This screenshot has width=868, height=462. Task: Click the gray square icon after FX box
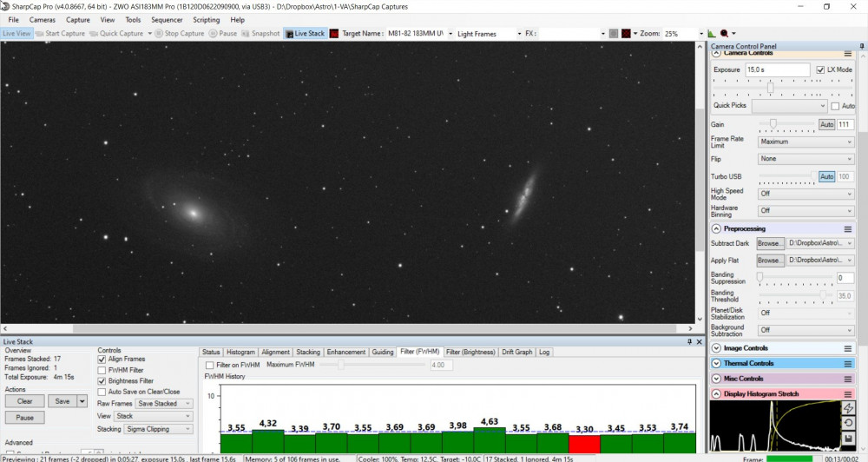[614, 33]
